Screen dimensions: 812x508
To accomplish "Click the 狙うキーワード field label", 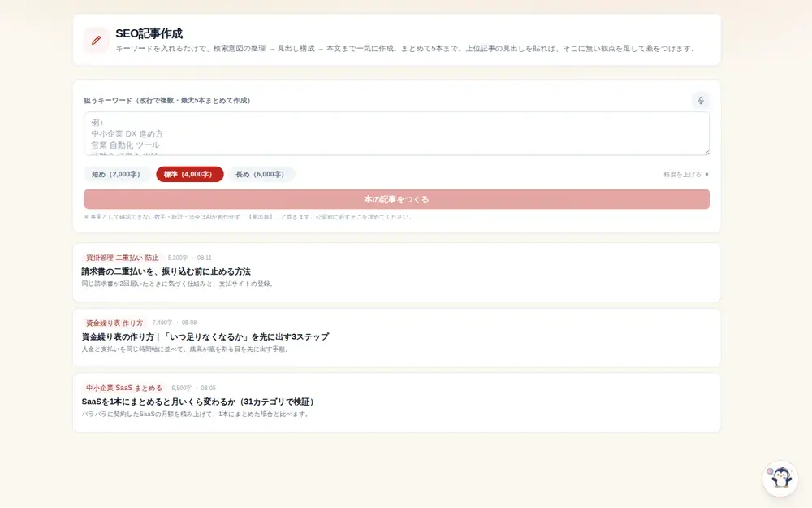I will (x=166, y=101).
